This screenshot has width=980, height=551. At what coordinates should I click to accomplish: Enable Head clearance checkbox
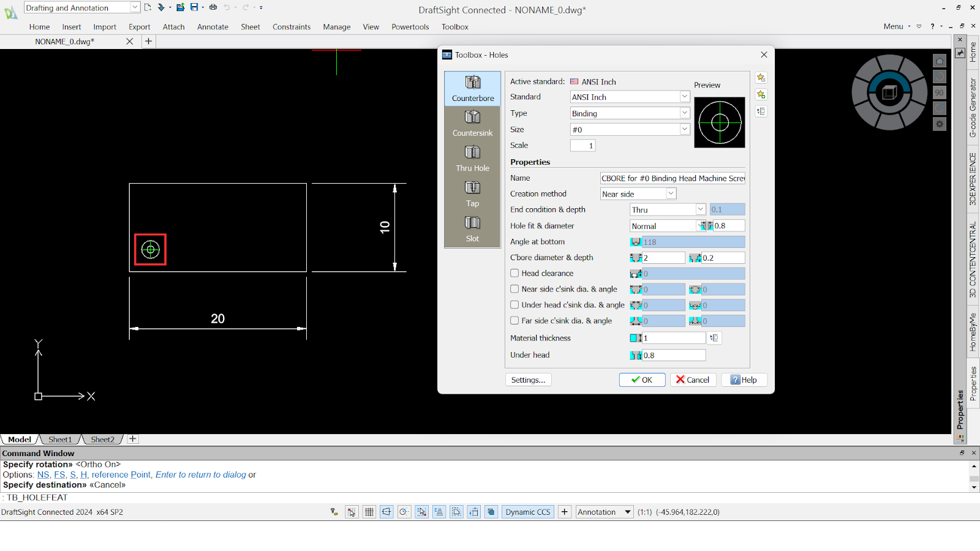pos(514,273)
